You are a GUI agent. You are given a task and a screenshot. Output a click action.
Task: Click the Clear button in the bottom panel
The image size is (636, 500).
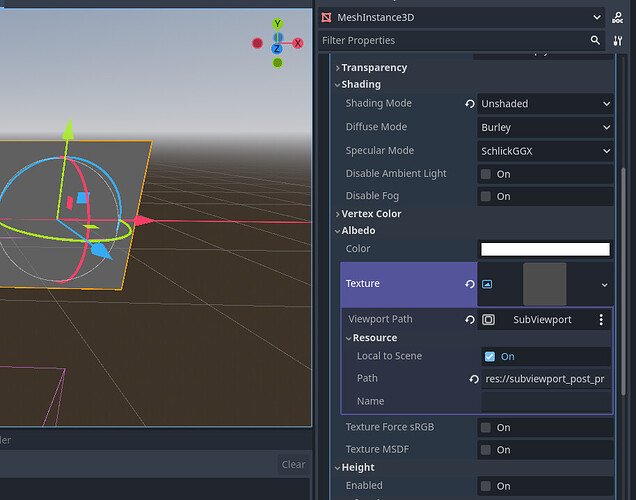click(x=293, y=464)
